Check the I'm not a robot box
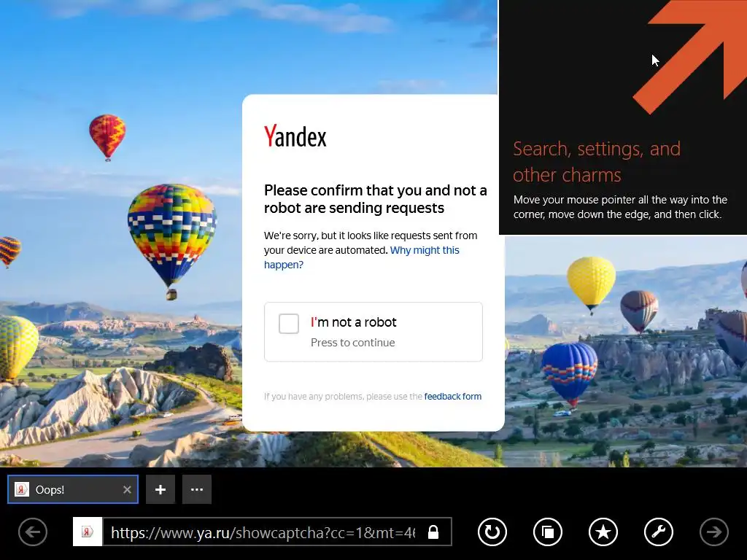 [x=289, y=324]
